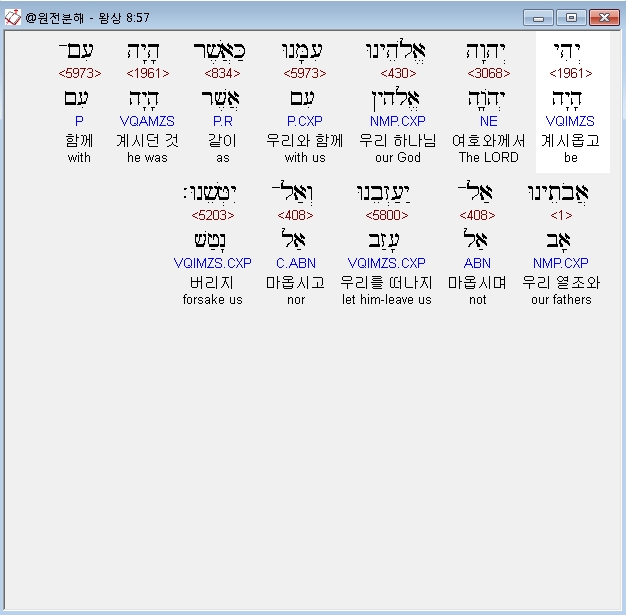The image size is (626, 615).
Task: Select English gloss 'our fathers'
Action: tap(561, 300)
